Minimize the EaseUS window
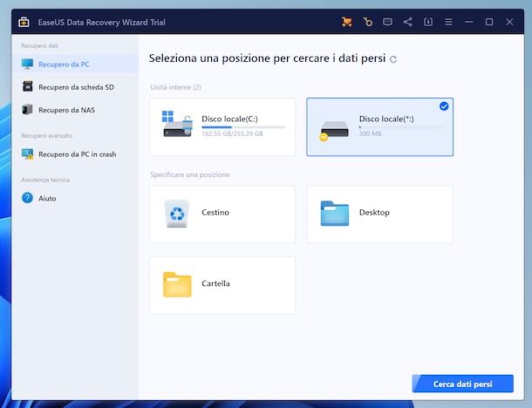Screen dimensions: 532x408 (469, 22)
